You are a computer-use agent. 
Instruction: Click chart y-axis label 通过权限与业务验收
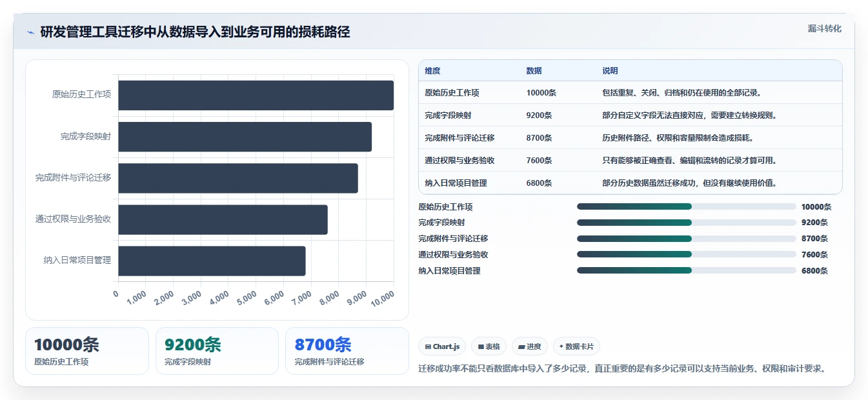(x=73, y=219)
